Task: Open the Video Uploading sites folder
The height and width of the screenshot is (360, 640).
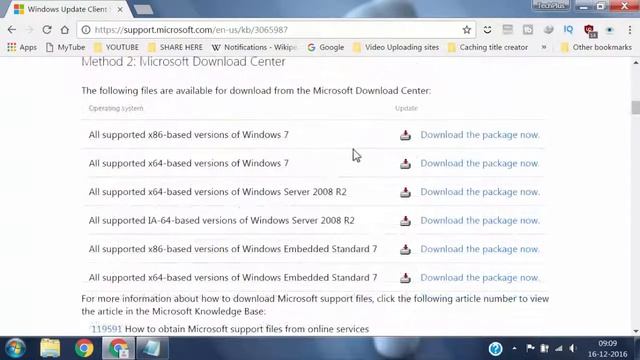Action: click(x=396, y=47)
